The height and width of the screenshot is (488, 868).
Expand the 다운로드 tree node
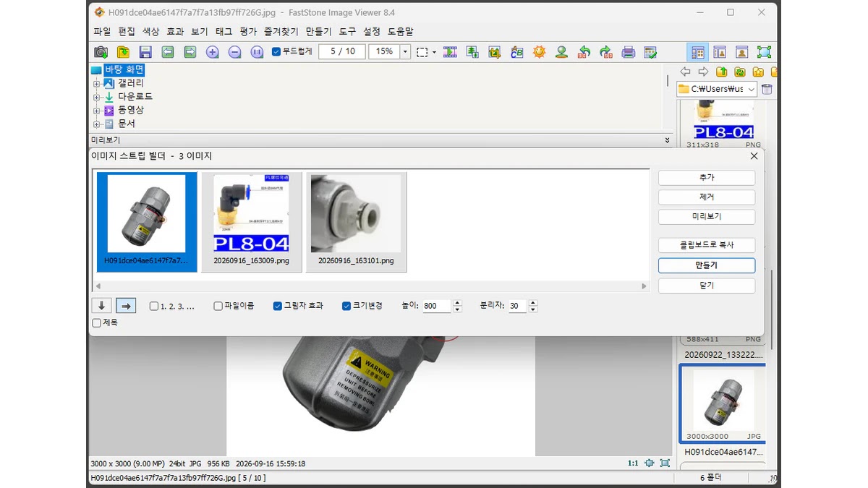click(x=96, y=97)
